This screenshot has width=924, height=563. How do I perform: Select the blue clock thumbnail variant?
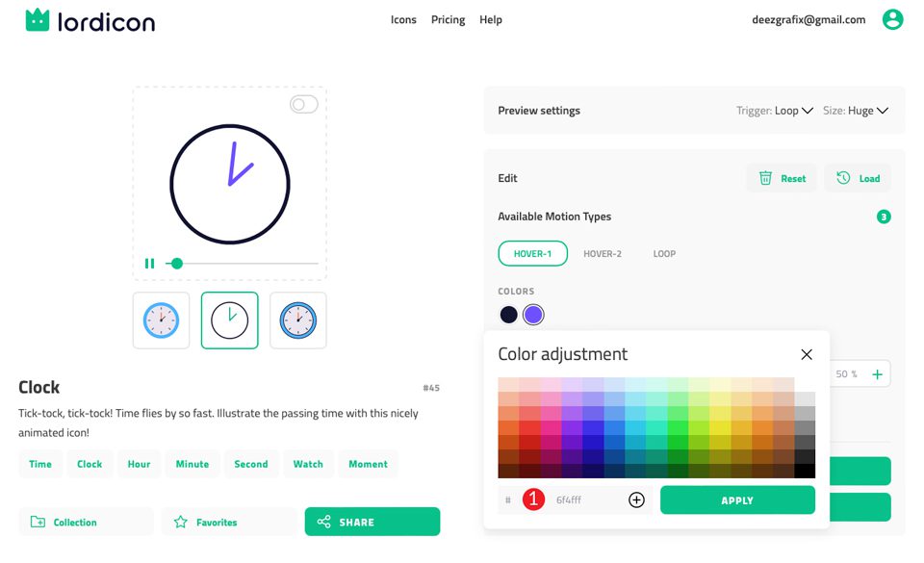click(161, 319)
